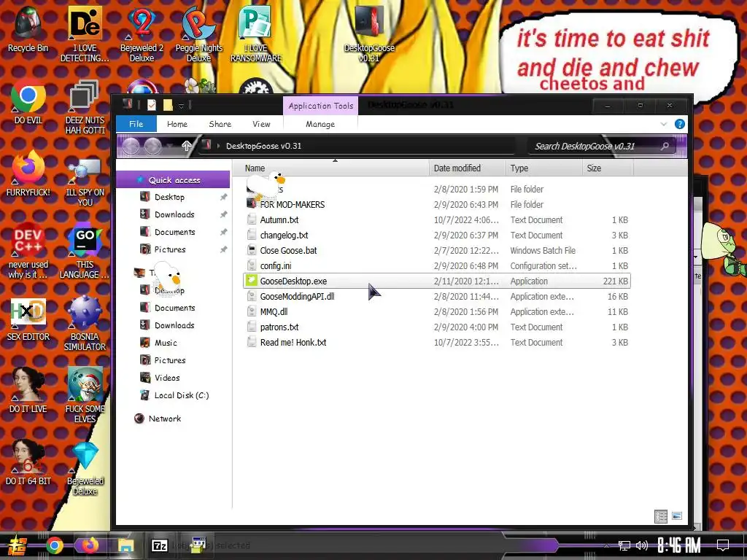Open the Recycle Bin desktop icon
The image size is (747, 560).
click(x=28, y=29)
